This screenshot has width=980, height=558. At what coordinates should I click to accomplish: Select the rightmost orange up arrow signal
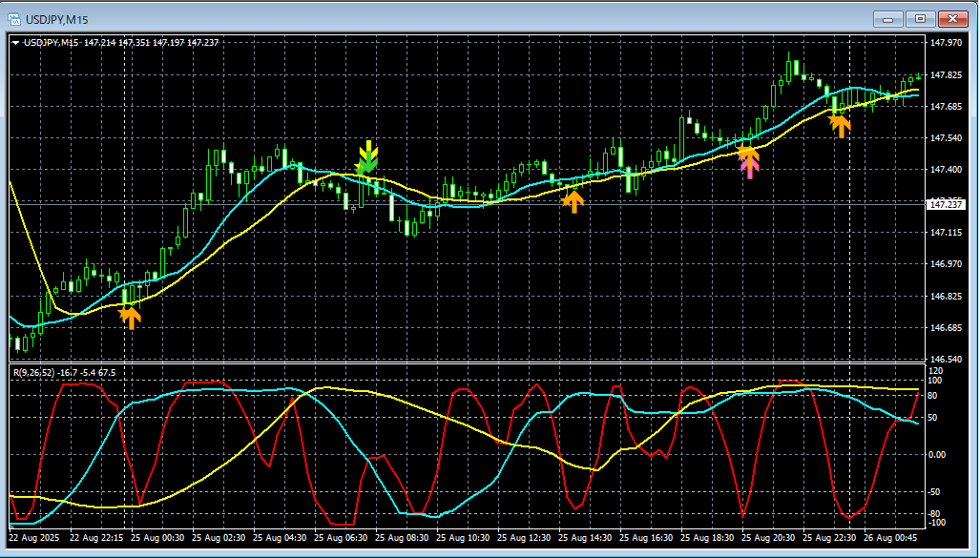coord(840,125)
